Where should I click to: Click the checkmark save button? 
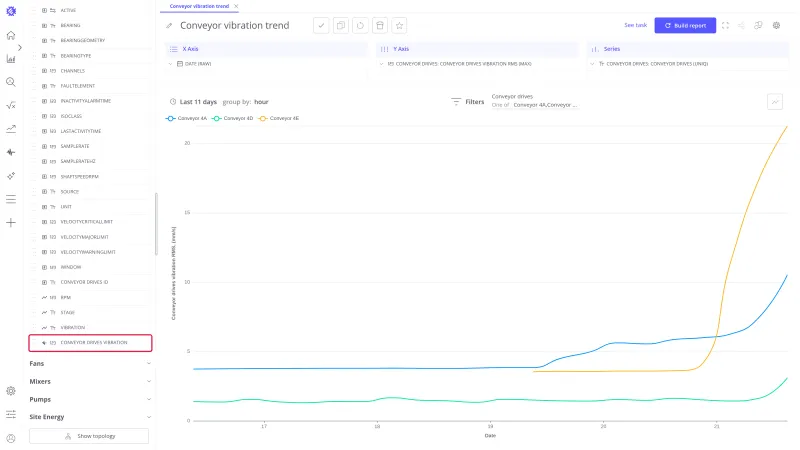point(321,26)
